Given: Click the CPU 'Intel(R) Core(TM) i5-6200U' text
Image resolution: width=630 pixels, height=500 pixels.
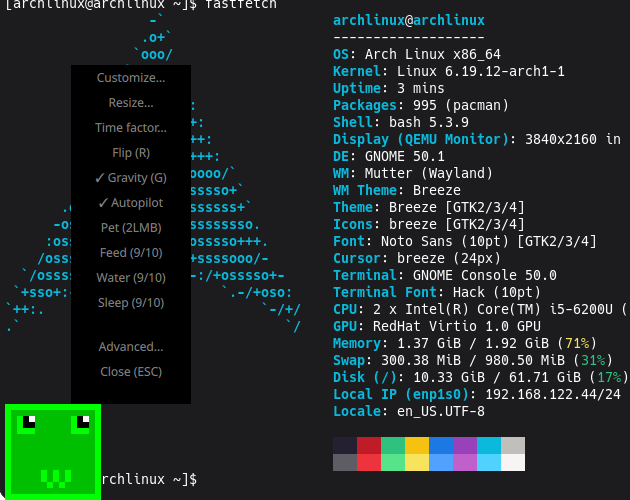Looking at the screenshot, I should tap(509, 309).
